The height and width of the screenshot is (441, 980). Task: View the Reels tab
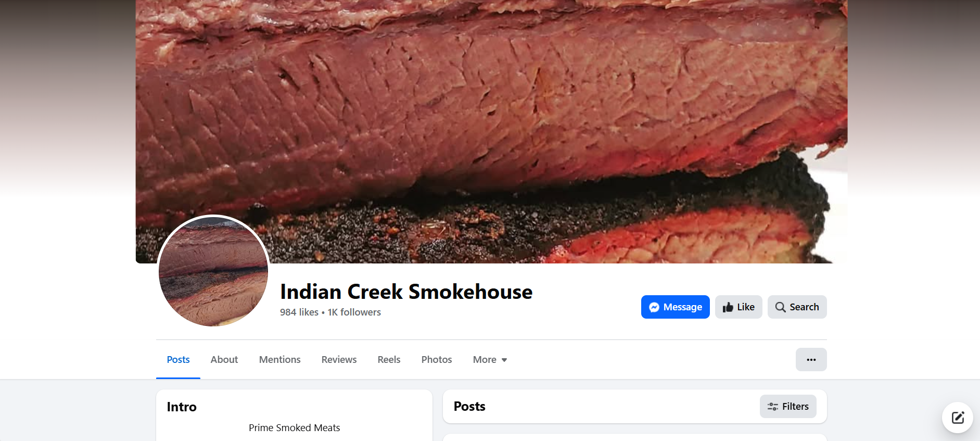(389, 360)
